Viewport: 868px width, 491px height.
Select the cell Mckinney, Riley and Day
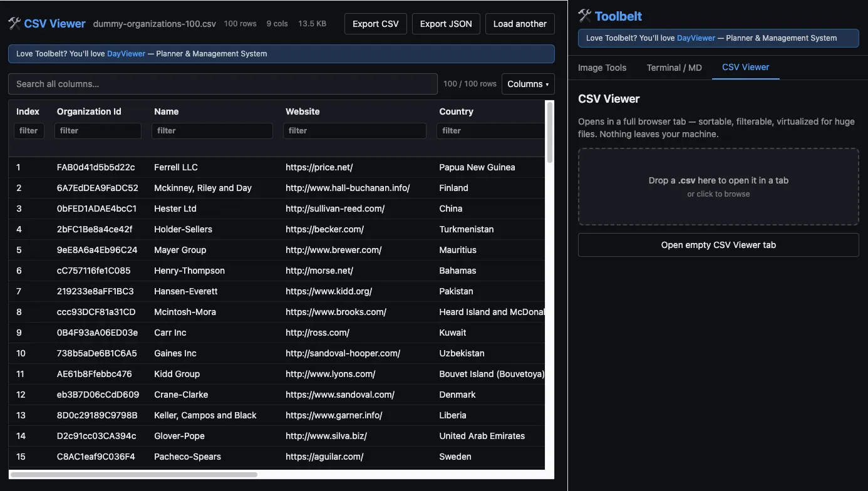(203, 188)
